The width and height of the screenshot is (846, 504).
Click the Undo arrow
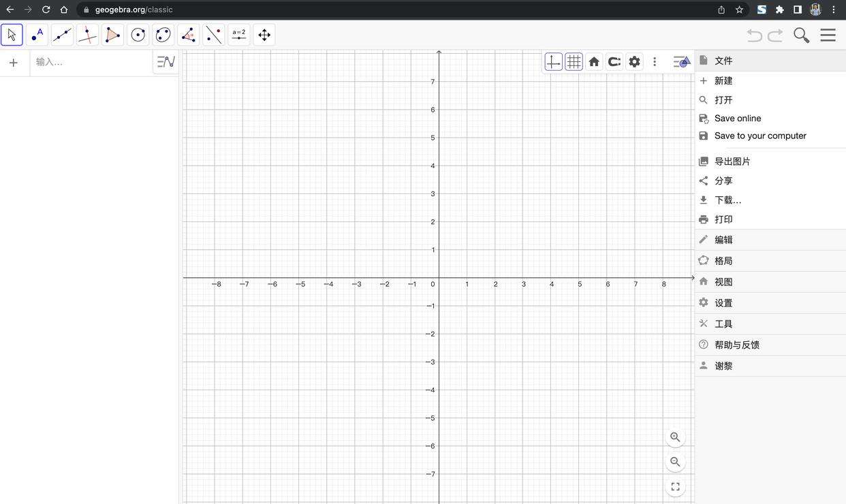coord(754,35)
